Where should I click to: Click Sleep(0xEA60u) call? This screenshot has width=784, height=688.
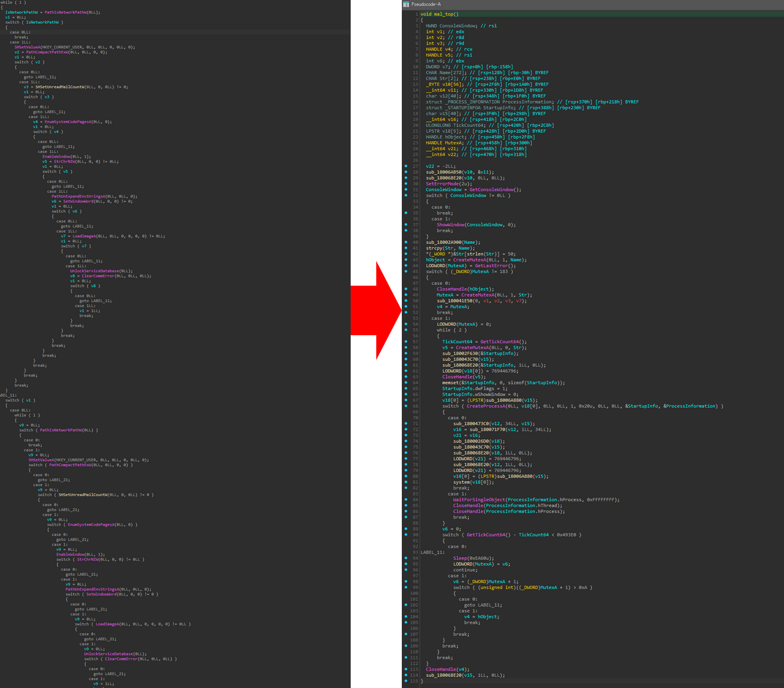[472, 558]
